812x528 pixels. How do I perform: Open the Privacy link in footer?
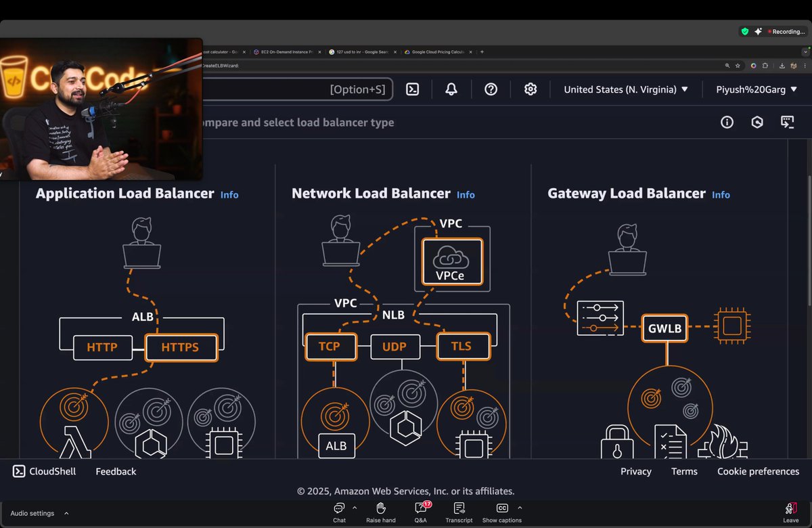(x=636, y=472)
